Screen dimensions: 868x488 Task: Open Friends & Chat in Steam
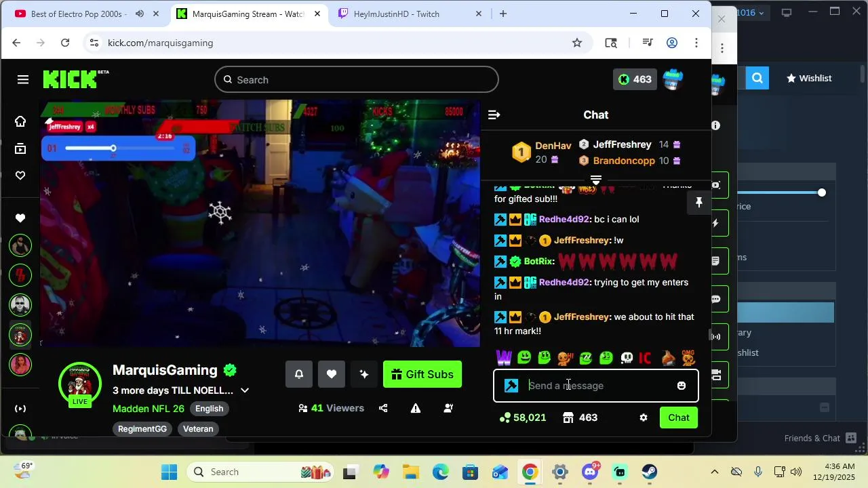(821, 439)
